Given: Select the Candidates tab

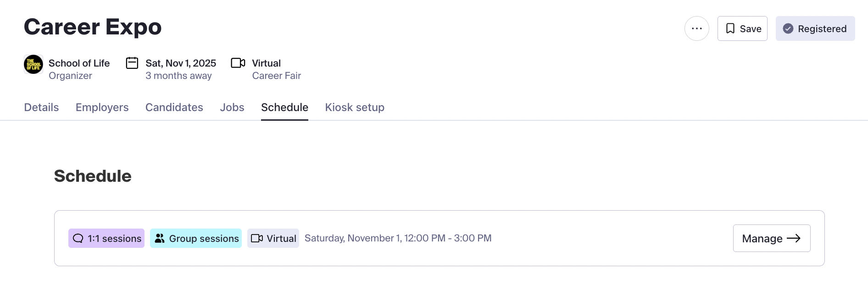Looking at the screenshot, I should 174,107.
